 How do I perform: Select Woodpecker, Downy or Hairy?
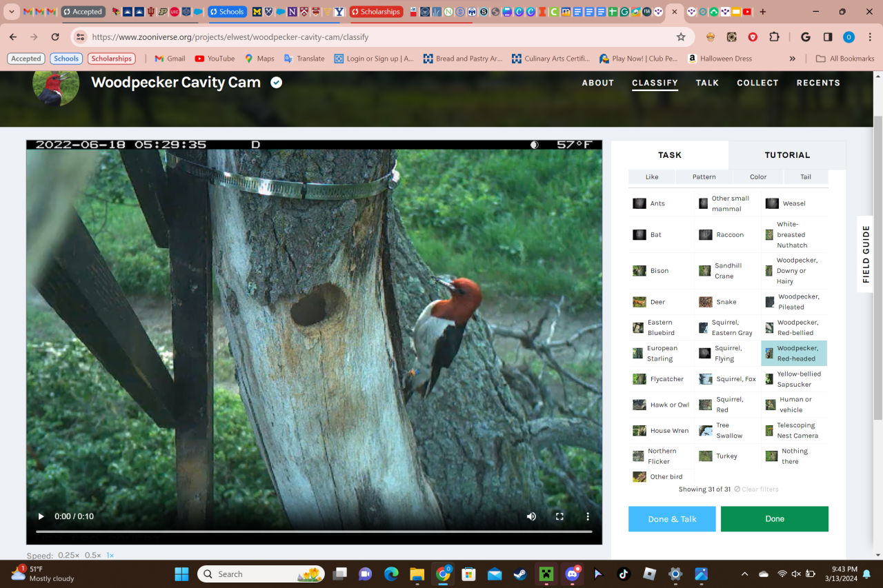[x=794, y=271]
